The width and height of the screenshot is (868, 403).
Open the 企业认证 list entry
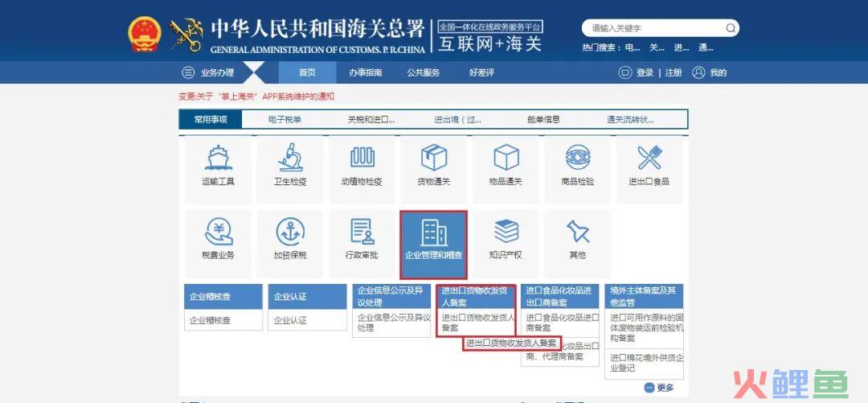pyautogui.click(x=307, y=320)
